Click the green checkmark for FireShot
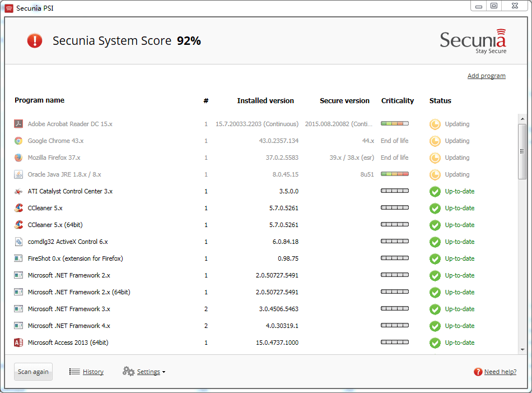 coord(435,259)
